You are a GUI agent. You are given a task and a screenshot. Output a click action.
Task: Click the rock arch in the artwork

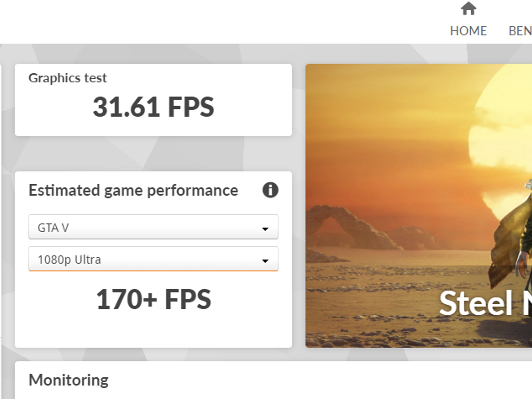click(348, 227)
